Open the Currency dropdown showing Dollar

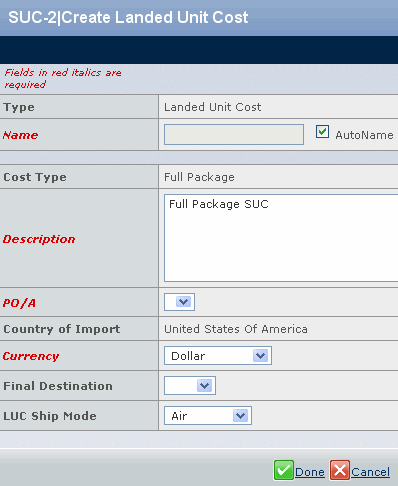(x=218, y=356)
